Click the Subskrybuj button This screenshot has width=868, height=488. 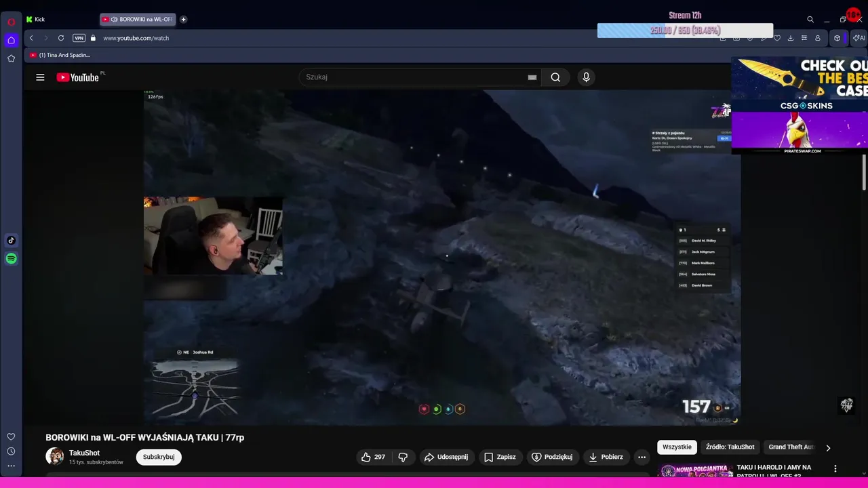click(159, 457)
